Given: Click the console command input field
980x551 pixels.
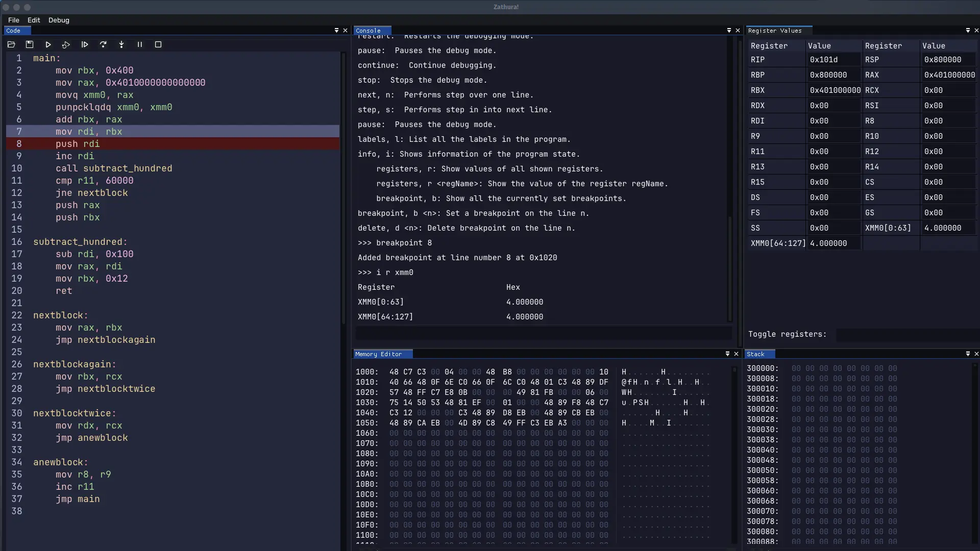Looking at the screenshot, I should (544, 333).
